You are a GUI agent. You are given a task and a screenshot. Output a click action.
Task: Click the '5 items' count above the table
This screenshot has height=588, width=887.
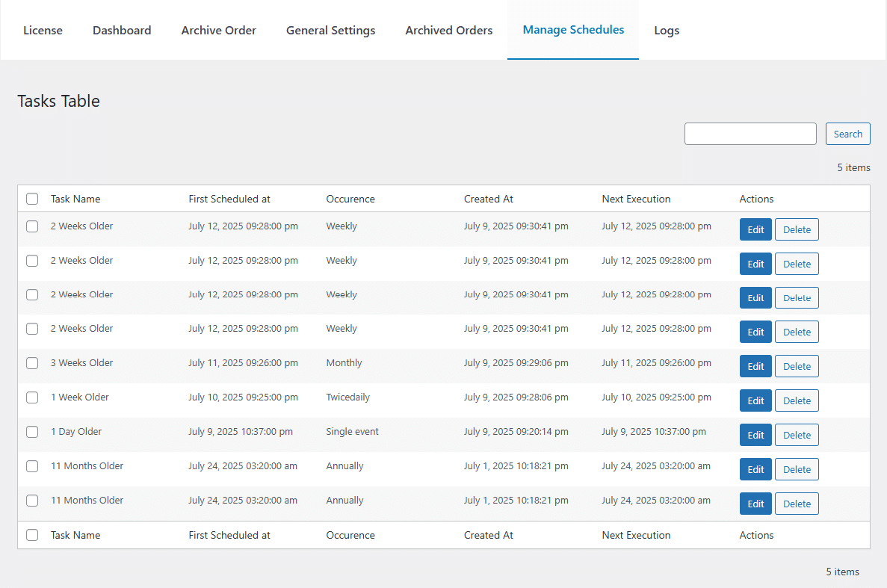click(x=854, y=168)
